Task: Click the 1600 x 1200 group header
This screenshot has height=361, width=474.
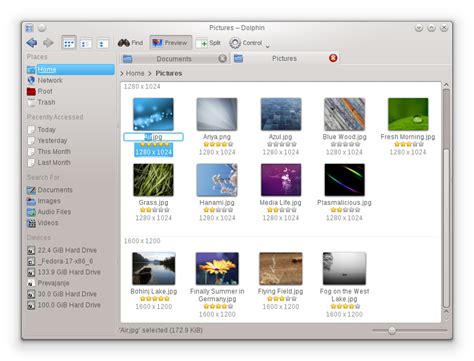Action: [142, 241]
